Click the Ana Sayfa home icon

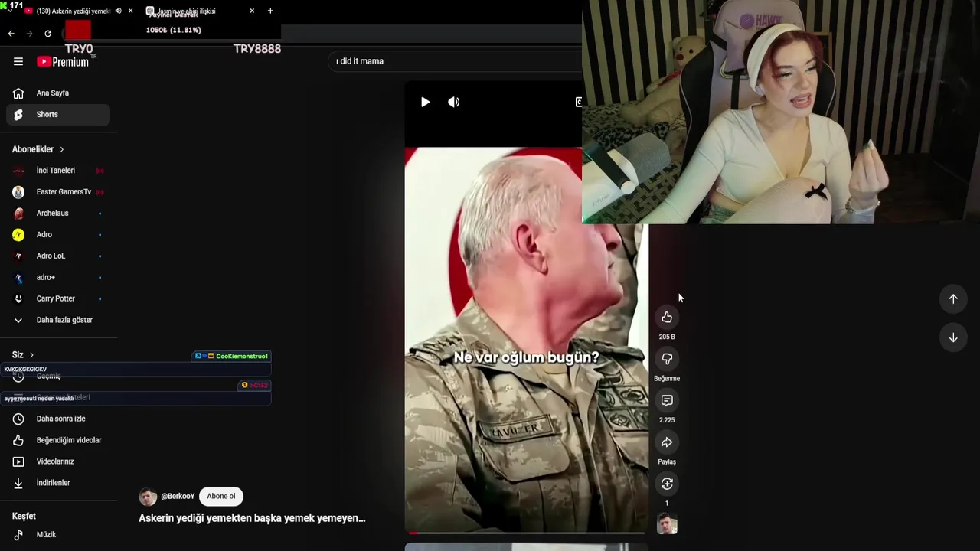coord(18,93)
